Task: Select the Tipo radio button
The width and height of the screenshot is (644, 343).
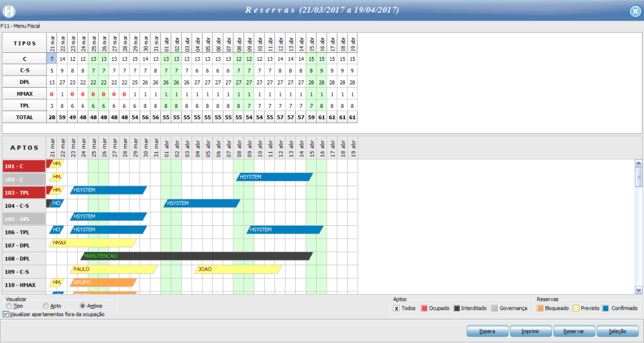Action: tap(9, 306)
